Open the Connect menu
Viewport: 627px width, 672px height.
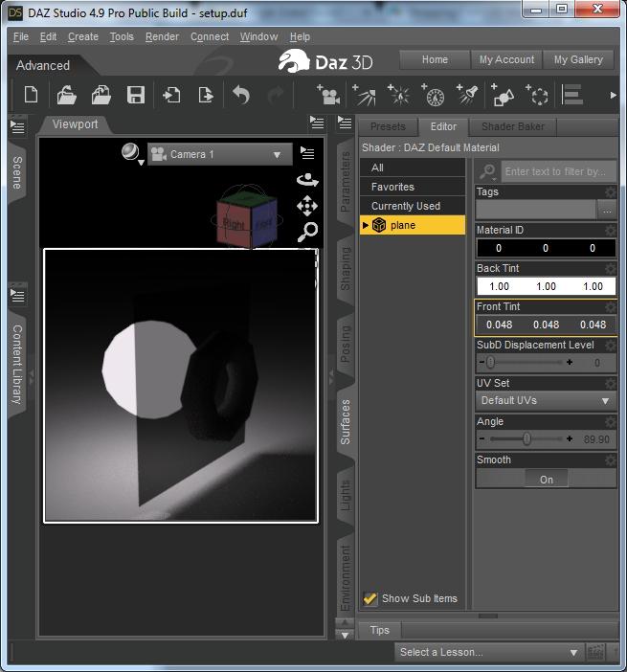tap(210, 37)
